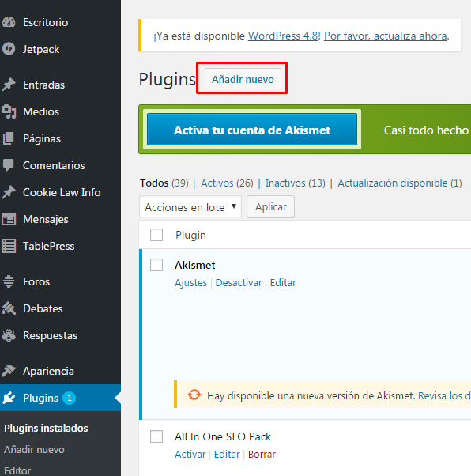Filter by Inactivos (13) plugins

tap(296, 183)
